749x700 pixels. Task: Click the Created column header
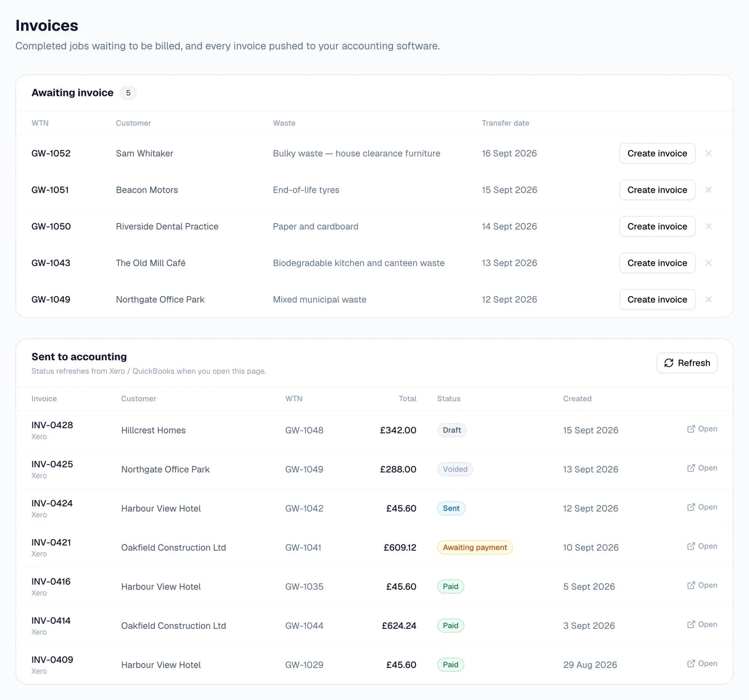coord(577,399)
